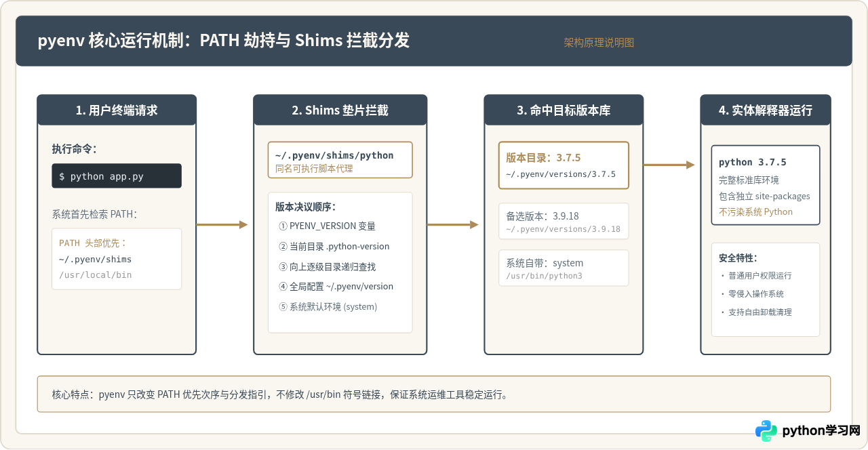Click the '~/.pyenv/shims/python' path text
Viewport: 868px width, 450px height.
(334, 155)
